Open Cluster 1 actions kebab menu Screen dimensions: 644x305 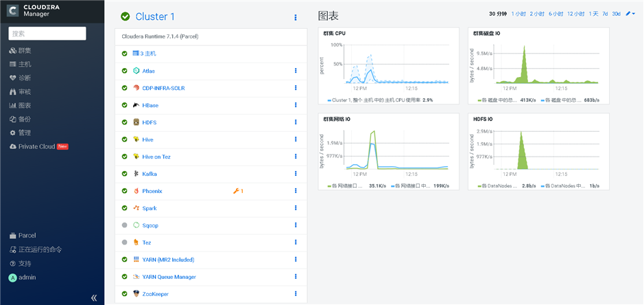point(296,17)
